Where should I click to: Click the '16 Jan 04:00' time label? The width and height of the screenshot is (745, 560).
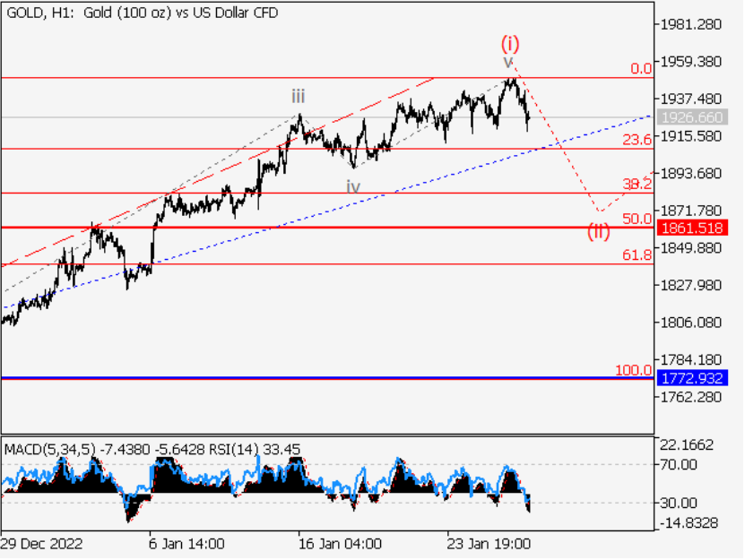(340, 544)
